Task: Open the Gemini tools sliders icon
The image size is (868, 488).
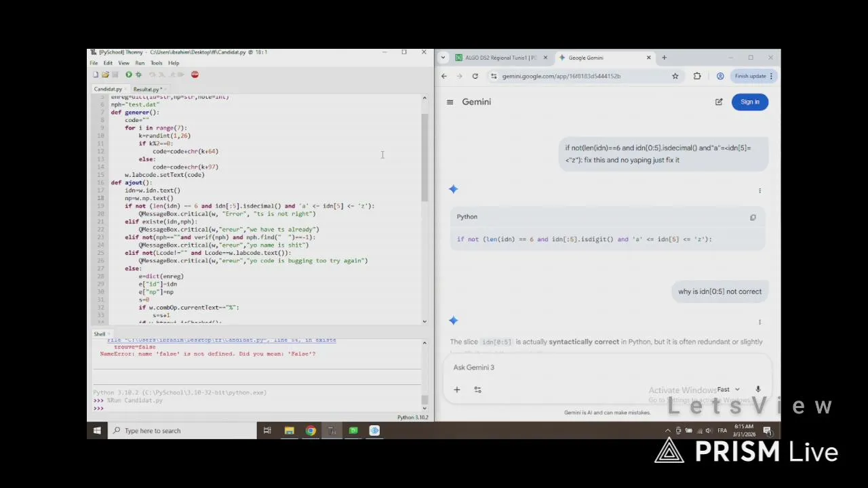Action: pos(477,390)
